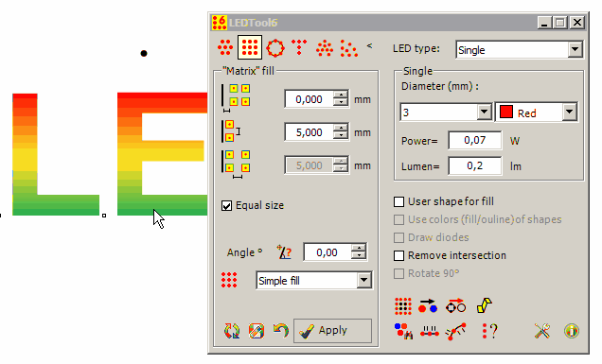
Task: Open the wrench and screwdriver settings icon
Action: pyautogui.click(x=542, y=331)
